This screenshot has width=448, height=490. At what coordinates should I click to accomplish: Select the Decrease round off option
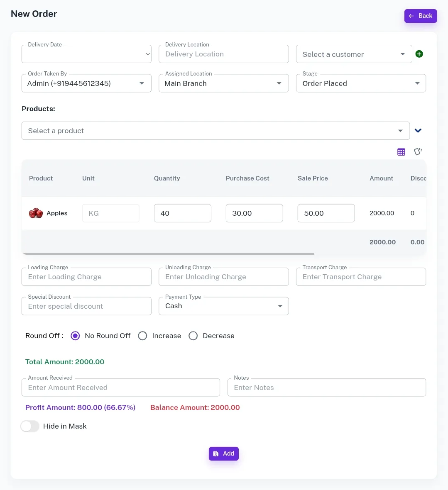tap(193, 336)
